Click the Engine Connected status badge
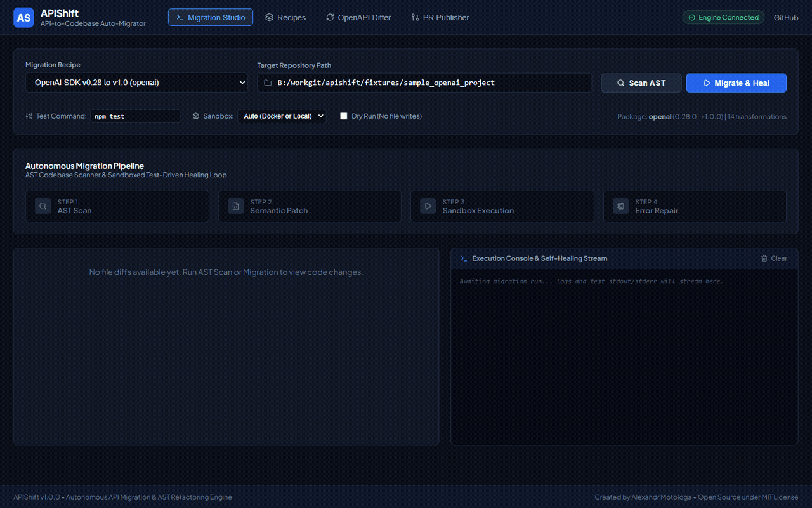This screenshot has width=812, height=508. click(x=723, y=17)
